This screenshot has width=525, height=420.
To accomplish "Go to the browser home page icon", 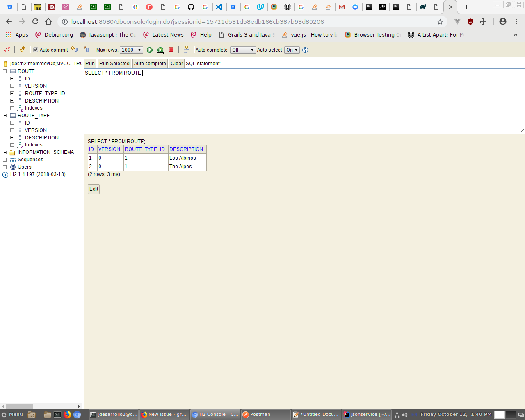I will (48, 21).
